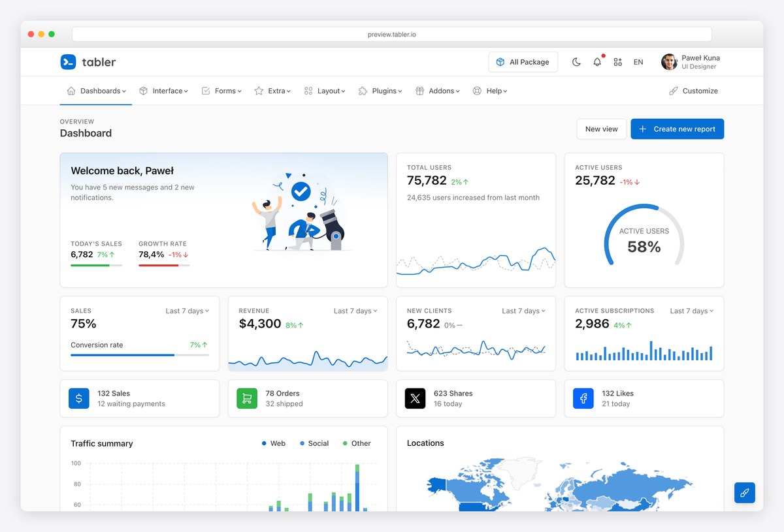The width and height of the screenshot is (784, 532).
Task: Click the All Package button
Action: pyautogui.click(x=523, y=62)
